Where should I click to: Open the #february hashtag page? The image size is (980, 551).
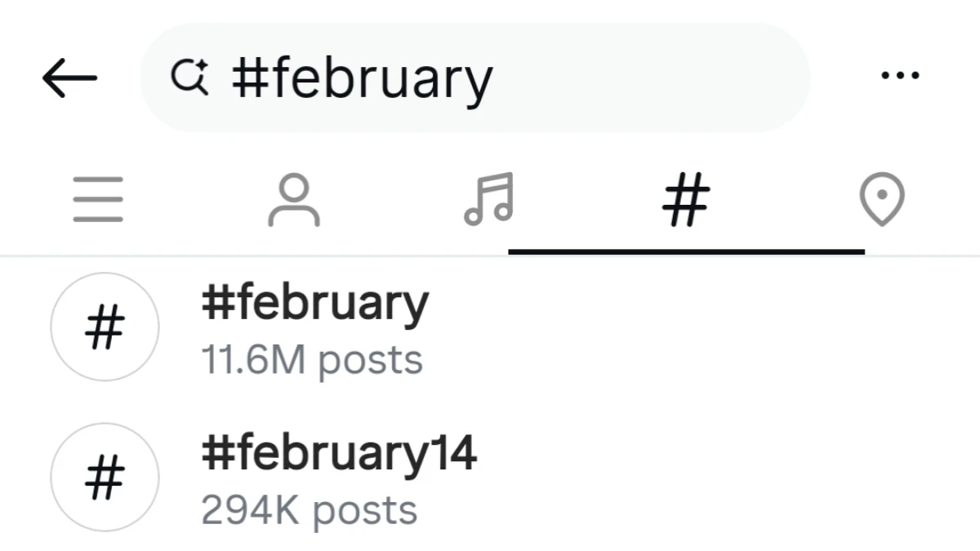point(315,303)
